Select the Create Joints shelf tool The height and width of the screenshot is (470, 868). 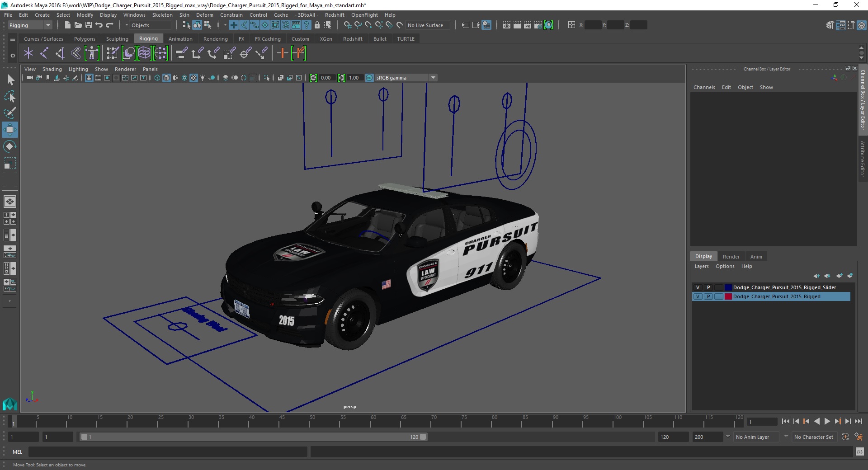coord(44,53)
